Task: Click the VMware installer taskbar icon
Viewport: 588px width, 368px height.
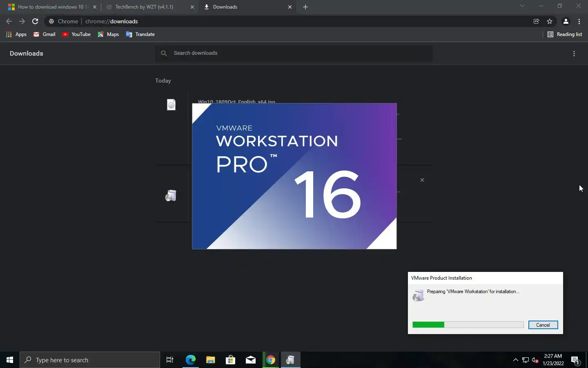Action: click(290, 360)
